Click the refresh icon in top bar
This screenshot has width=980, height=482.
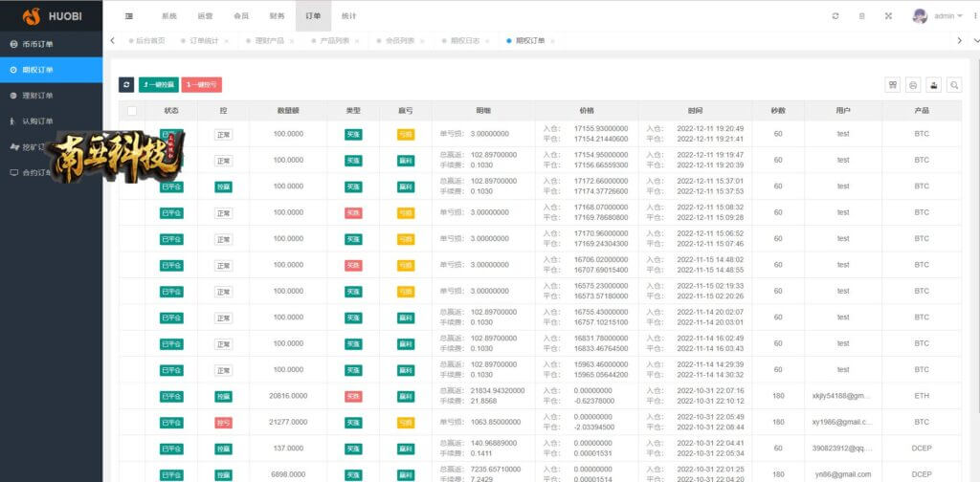coord(835,16)
